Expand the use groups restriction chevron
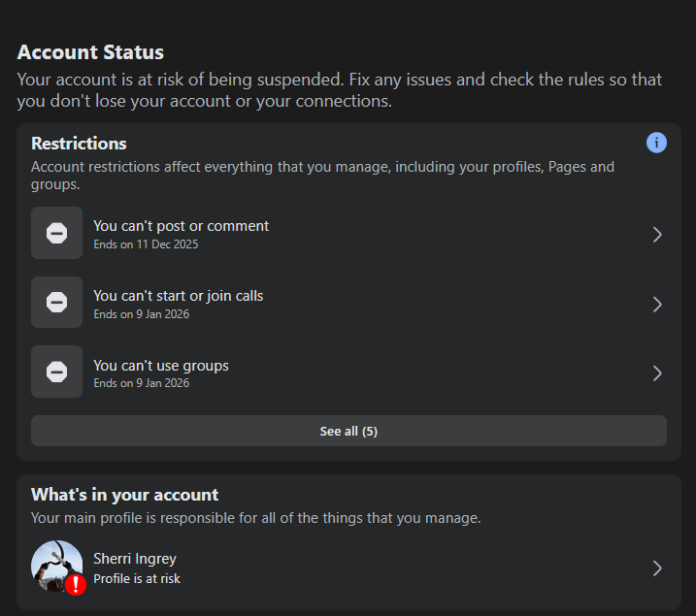The width and height of the screenshot is (696, 616). coord(657,373)
